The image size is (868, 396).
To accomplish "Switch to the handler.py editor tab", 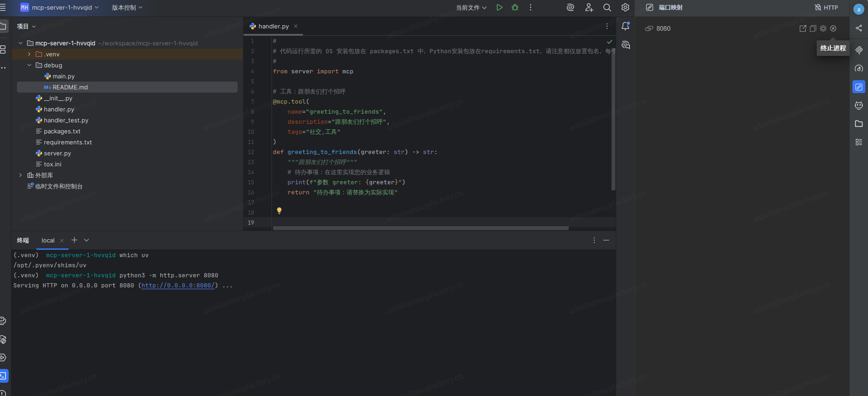I will click(273, 26).
